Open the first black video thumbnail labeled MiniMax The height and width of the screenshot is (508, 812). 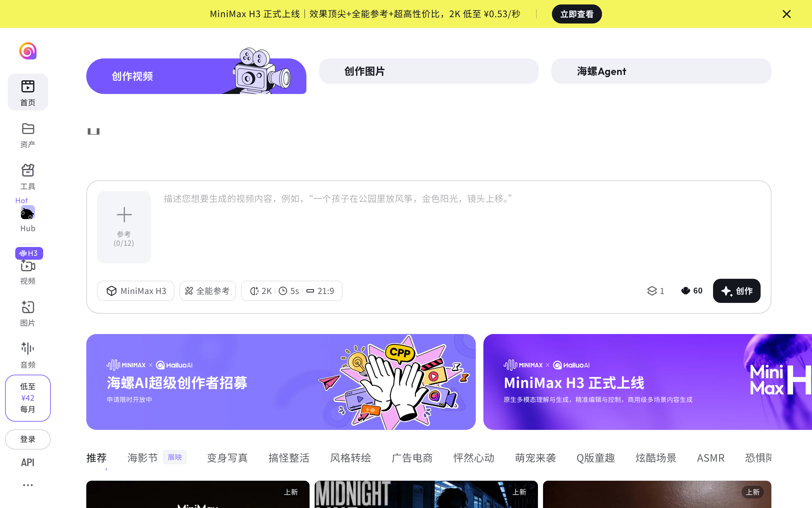coord(198,494)
